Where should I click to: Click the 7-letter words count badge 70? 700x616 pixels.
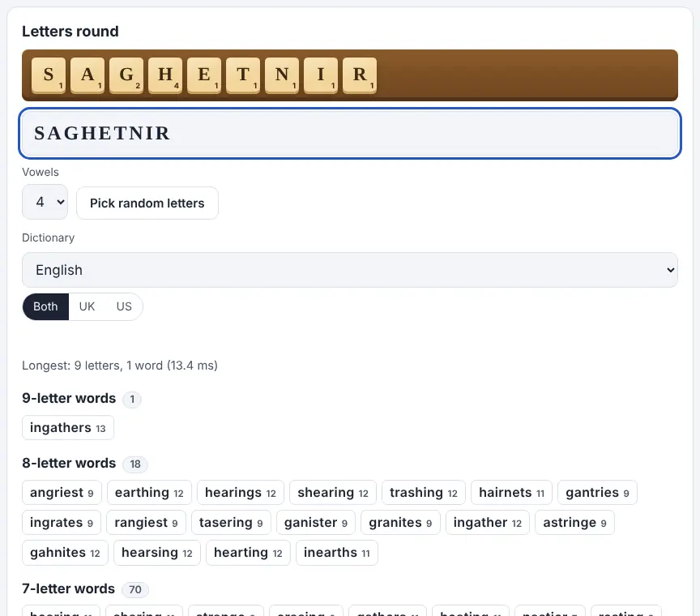(x=135, y=589)
